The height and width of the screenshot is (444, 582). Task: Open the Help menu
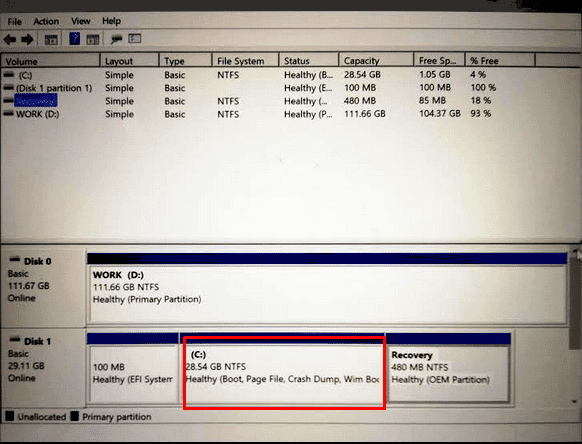click(x=111, y=21)
